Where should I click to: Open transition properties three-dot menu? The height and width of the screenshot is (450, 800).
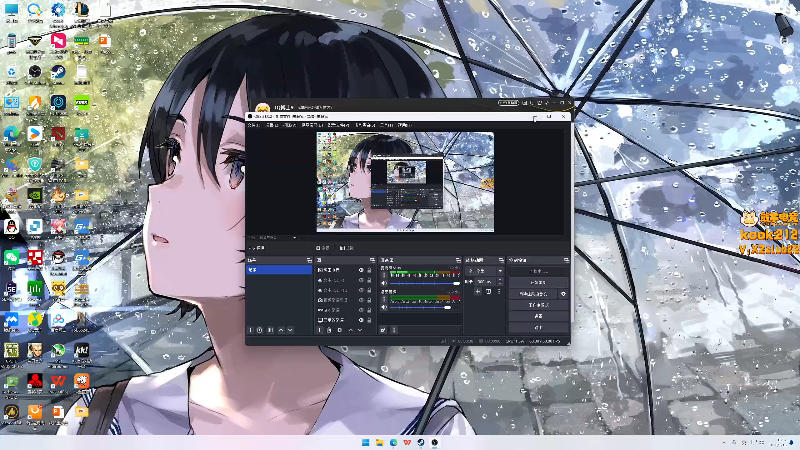tap(499, 291)
